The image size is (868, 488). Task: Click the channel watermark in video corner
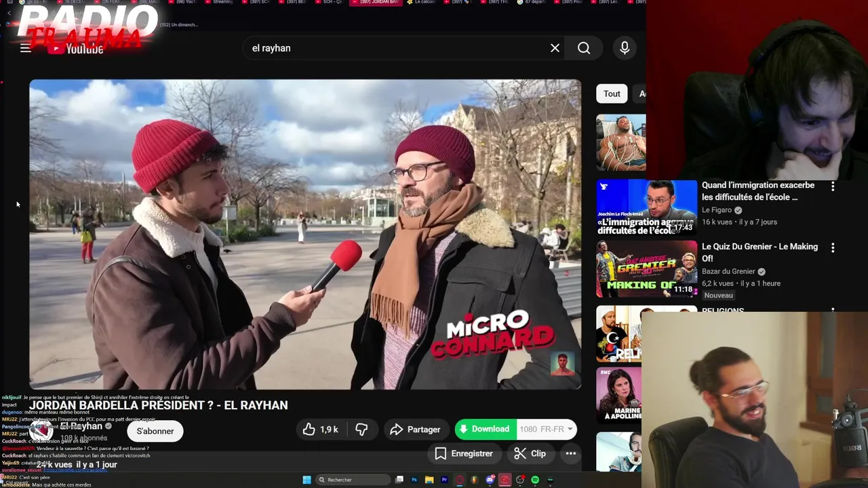click(562, 364)
